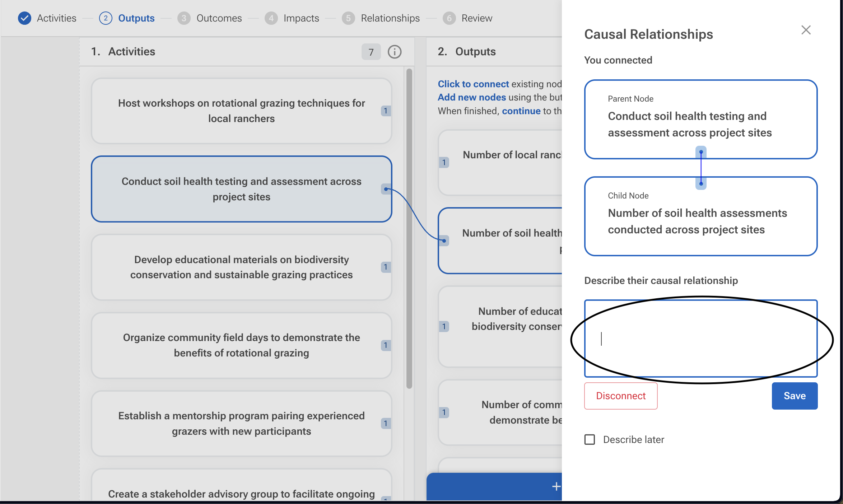Click the step 5 Relationships circle icon
Image resolution: width=843 pixels, height=504 pixels.
point(348,18)
